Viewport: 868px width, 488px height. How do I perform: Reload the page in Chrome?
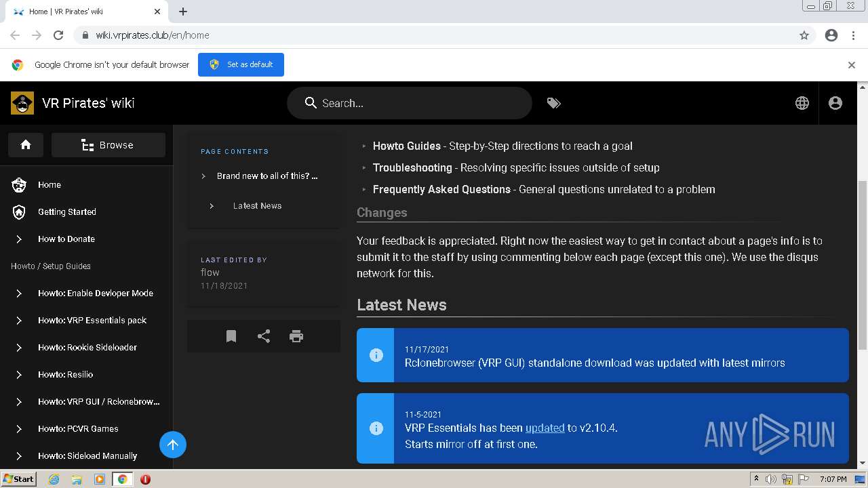pos(58,35)
